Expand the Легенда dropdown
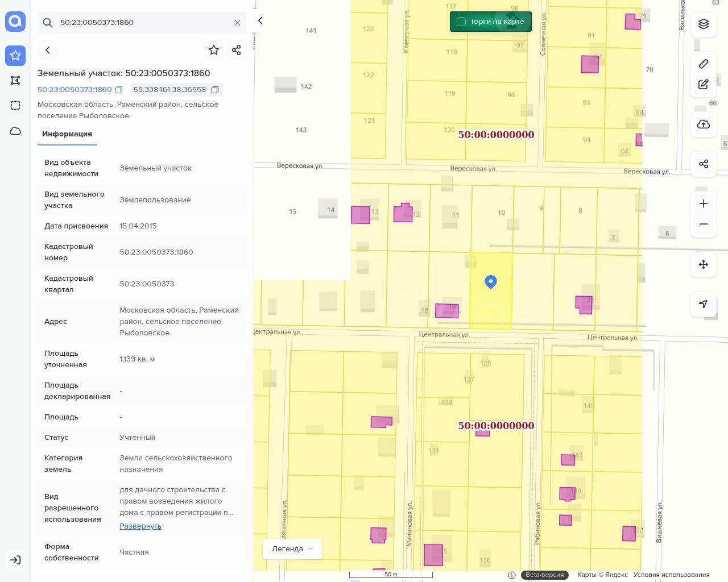This screenshot has width=728, height=582. (x=292, y=548)
